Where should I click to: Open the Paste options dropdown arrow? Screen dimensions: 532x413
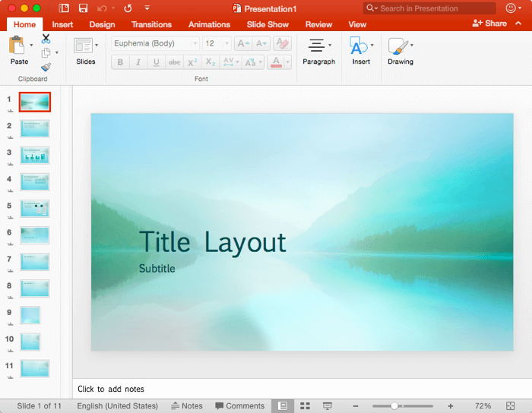31,45
